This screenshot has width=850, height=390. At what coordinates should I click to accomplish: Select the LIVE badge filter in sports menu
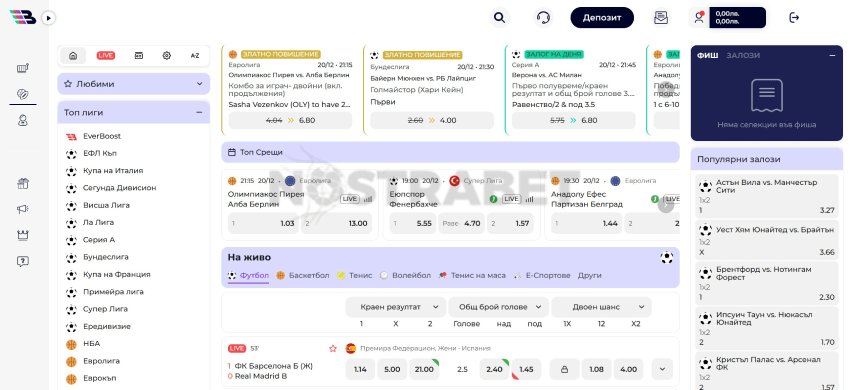(x=106, y=55)
